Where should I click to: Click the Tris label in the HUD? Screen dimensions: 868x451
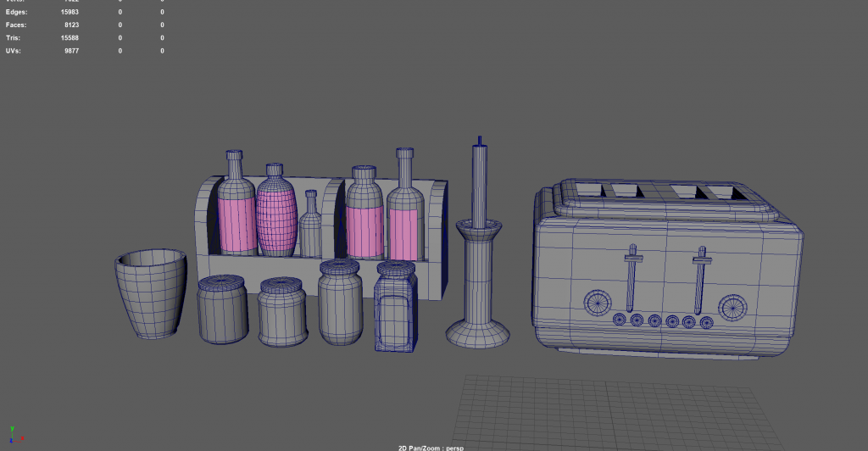tap(13, 37)
